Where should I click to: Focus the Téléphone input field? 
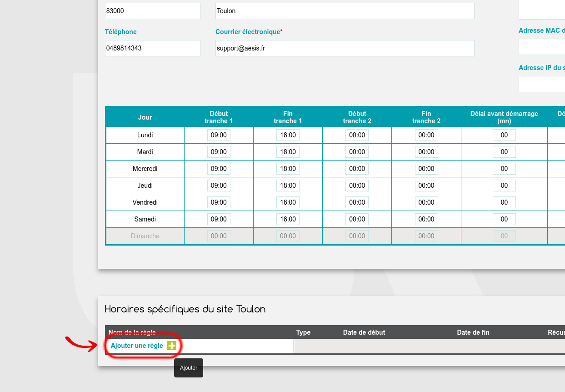(x=152, y=48)
